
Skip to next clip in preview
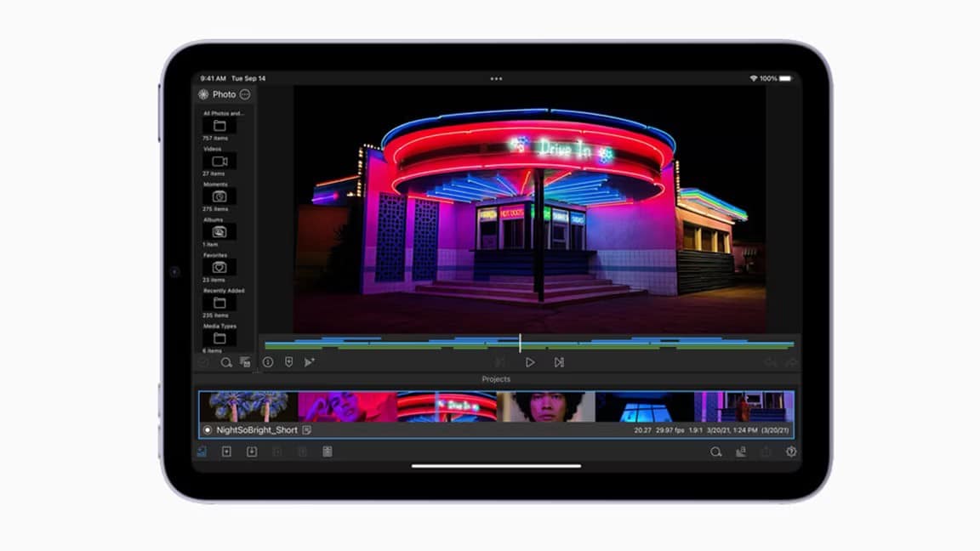[x=559, y=362]
